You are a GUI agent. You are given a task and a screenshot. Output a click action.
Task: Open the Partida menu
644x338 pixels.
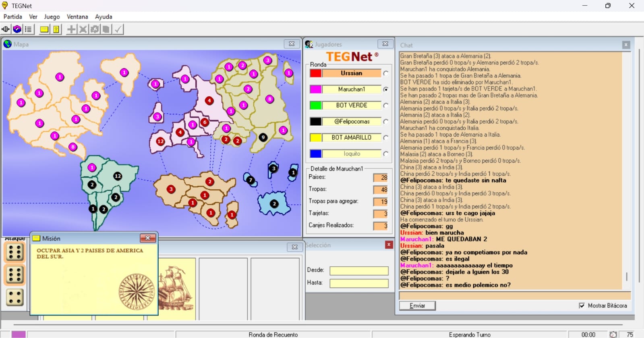pyautogui.click(x=13, y=17)
